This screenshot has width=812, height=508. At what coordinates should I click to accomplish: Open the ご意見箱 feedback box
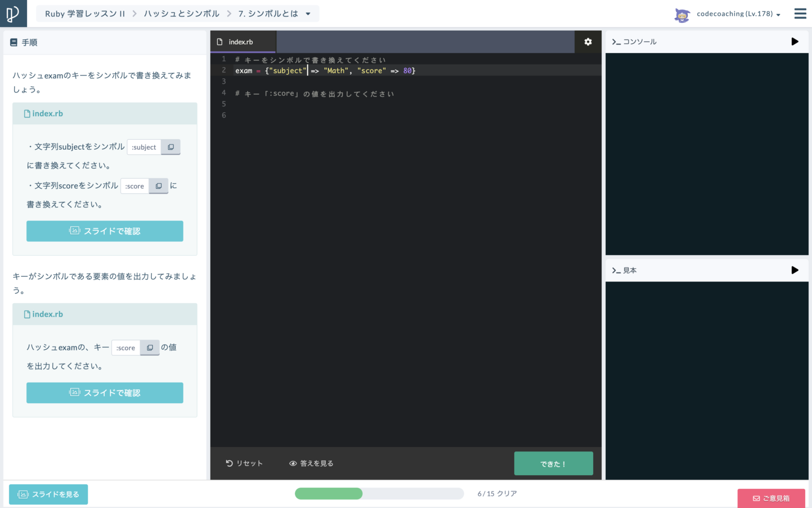coord(771,498)
